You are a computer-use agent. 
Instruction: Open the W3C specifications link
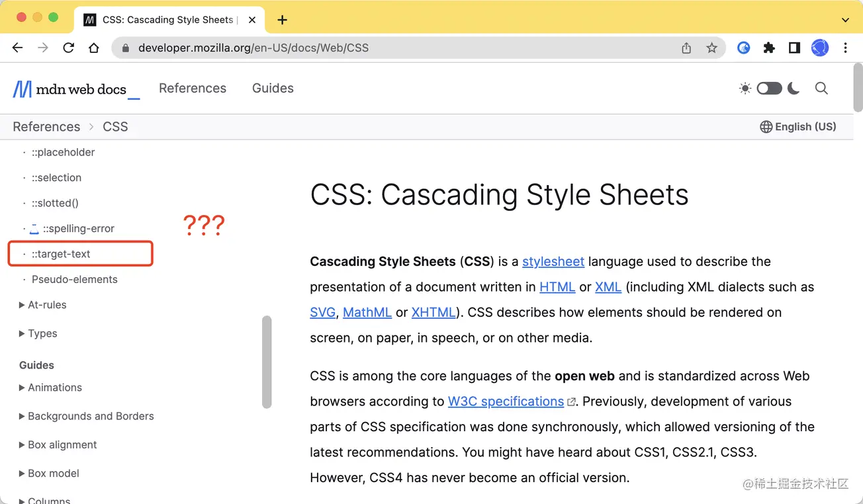point(505,401)
